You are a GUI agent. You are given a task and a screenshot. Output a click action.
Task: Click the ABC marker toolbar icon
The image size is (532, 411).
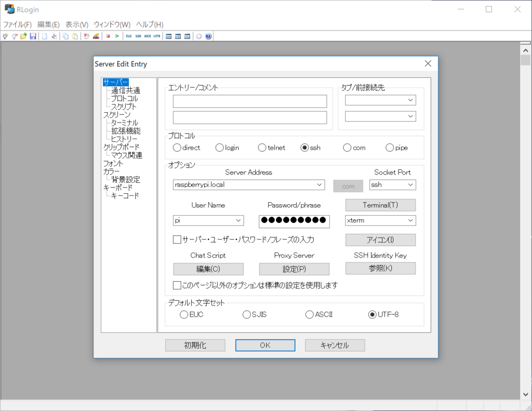[96, 36]
